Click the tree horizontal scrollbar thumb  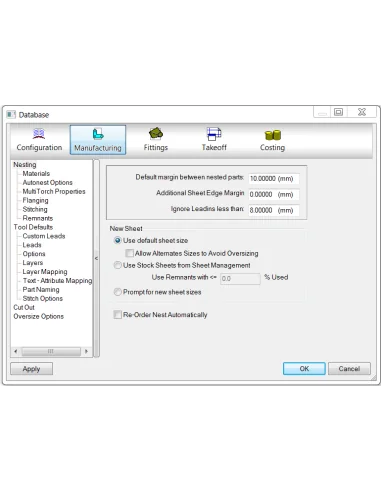[x=51, y=351]
